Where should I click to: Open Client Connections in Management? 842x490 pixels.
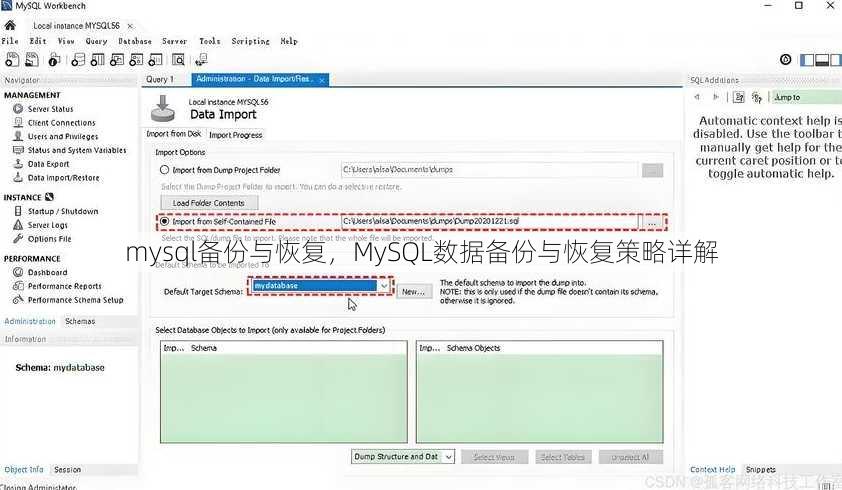(x=62, y=122)
